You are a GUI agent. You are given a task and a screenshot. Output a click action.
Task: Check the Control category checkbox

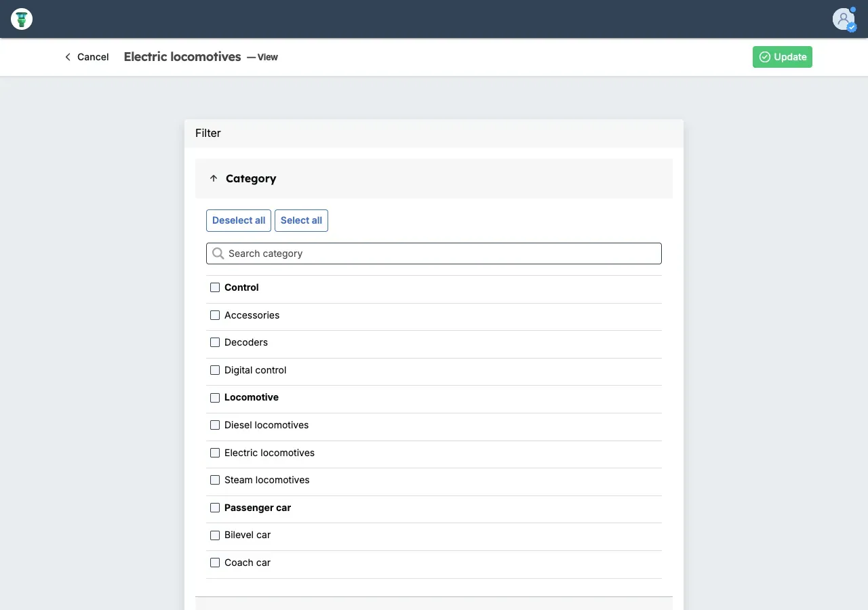click(215, 287)
